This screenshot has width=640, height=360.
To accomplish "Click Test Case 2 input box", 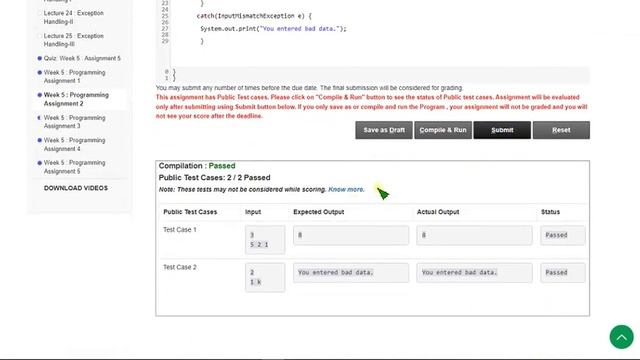I will coord(265,277).
